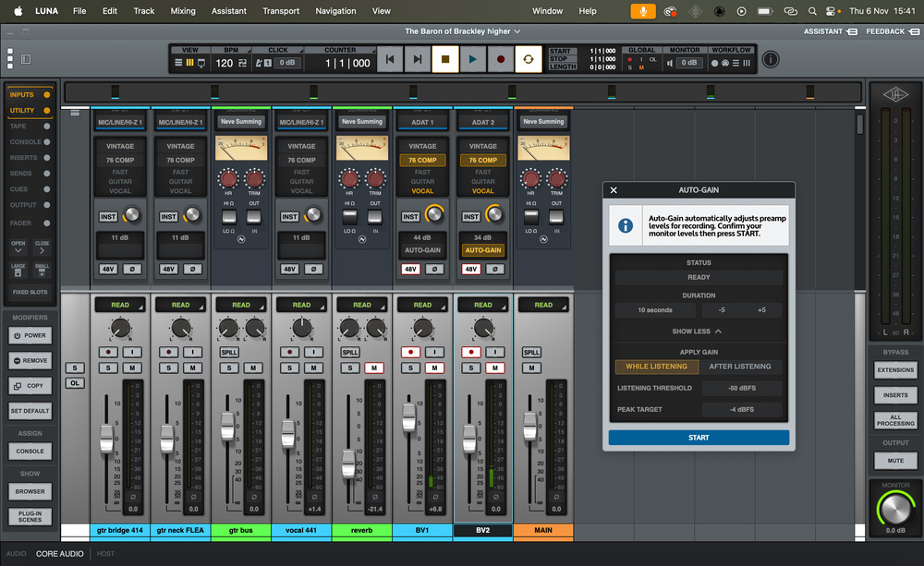The width and height of the screenshot is (924, 566).
Task: Select the mixer view icon in VIEW
Action: [x=189, y=63]
